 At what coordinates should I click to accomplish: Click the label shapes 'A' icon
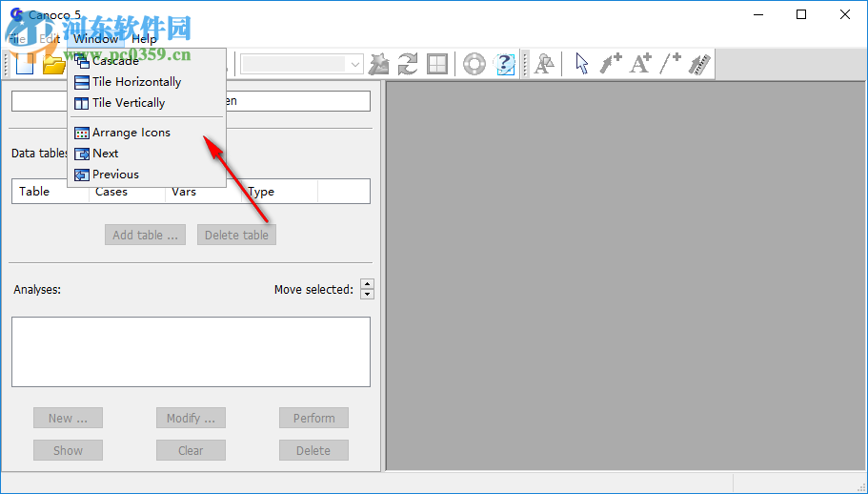(544, 64)
